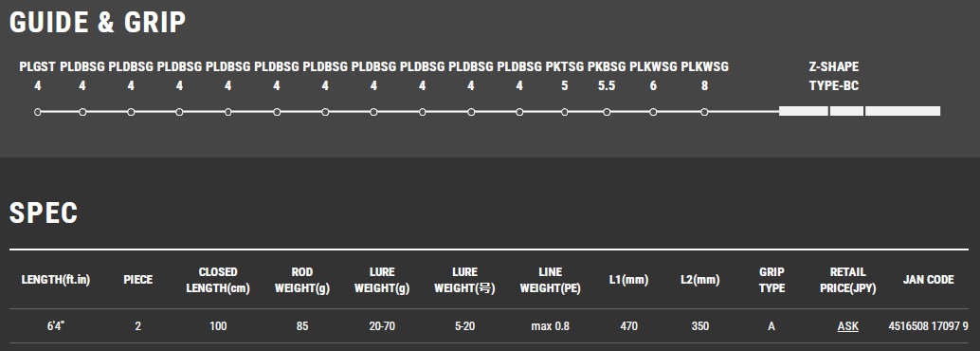Viewport: 980px width, 351px height.
Task: Click the LENGTH(ft.in) column header
Action: [x=56, y=280]
